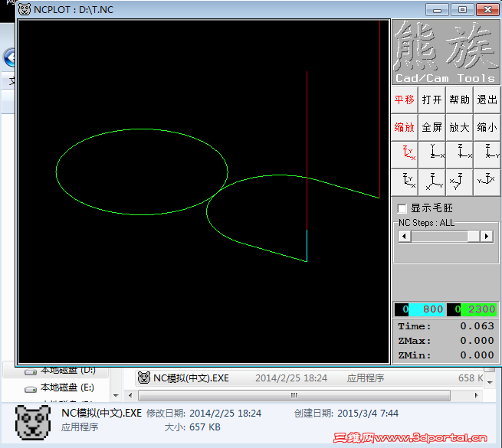Click the 平移 pan button

tap(405, 100)
